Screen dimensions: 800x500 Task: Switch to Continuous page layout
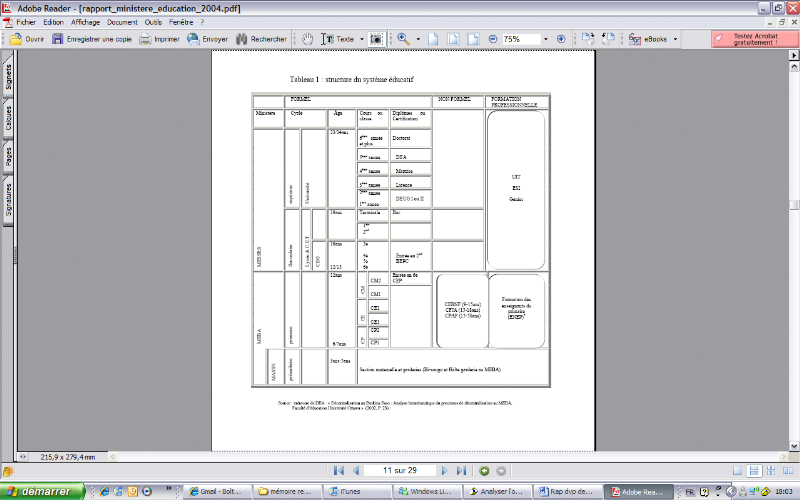(754, 471)
